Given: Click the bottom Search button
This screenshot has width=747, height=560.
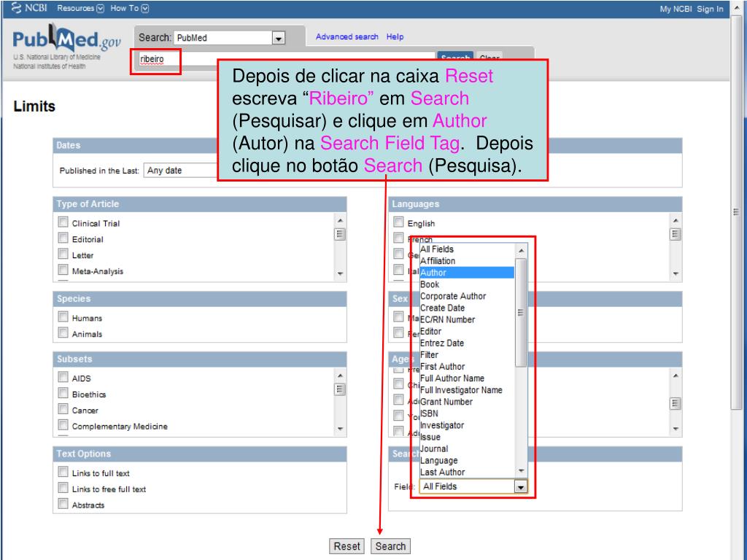Looking at the screenshot, I should [x=390, y=546].
